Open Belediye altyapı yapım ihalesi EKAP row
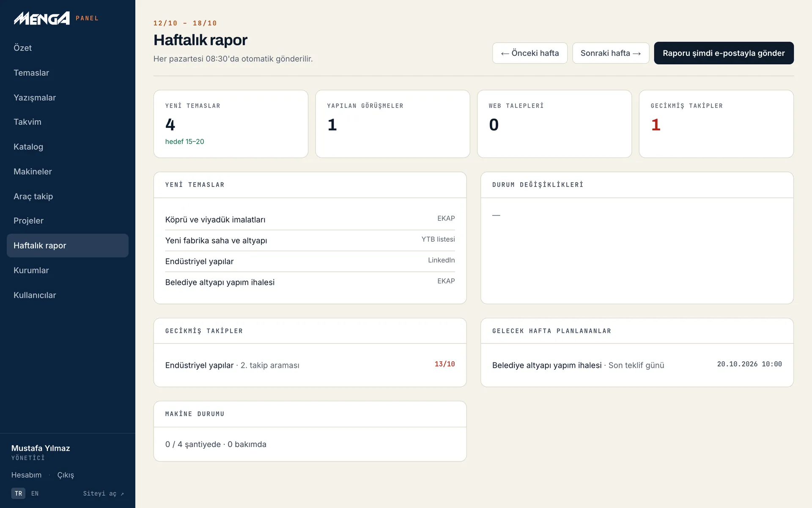 [310, 282]
